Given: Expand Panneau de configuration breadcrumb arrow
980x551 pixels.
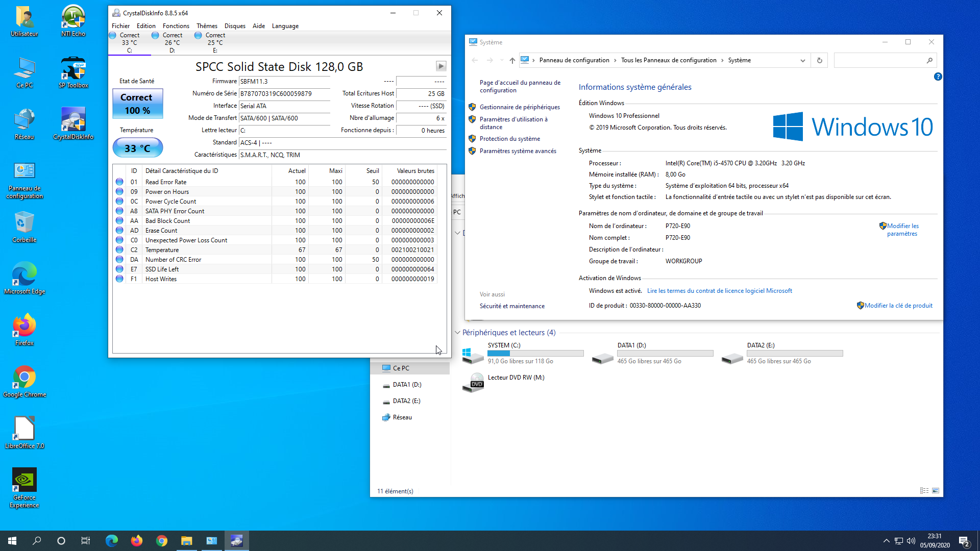Looking at the screenshot, I should click(615, 60).
